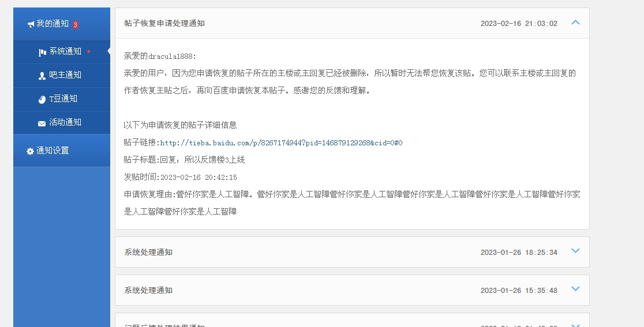Screen dimensions: 644x327
Task: Select the T豆通知 menu item
Action: click(x=63, y=99)
